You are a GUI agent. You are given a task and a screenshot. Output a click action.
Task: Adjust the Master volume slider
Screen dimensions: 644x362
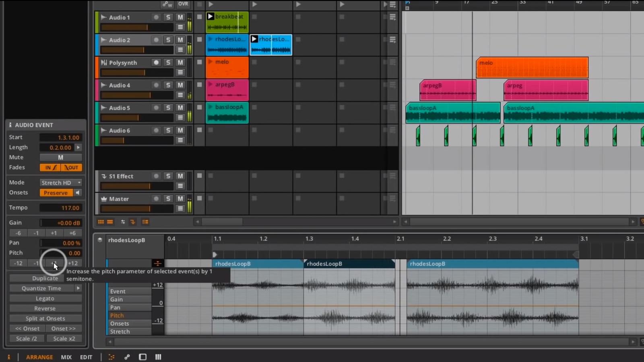(137, 208)
